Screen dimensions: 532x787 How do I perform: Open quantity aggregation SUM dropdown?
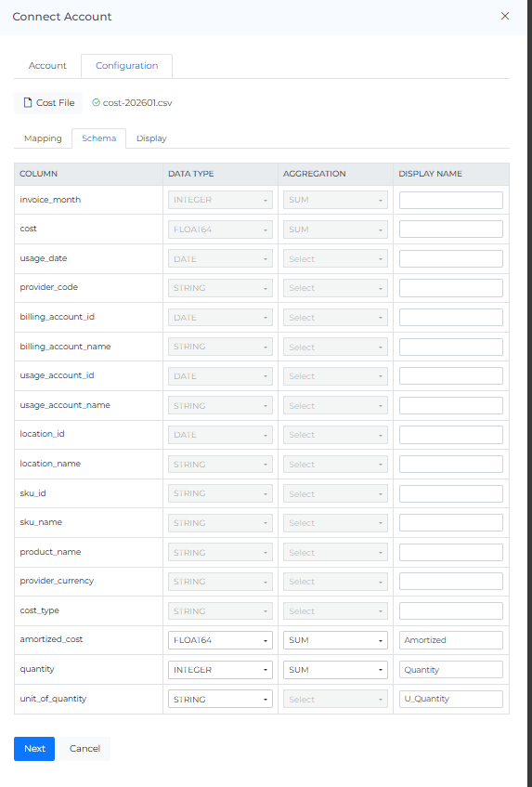335,670
